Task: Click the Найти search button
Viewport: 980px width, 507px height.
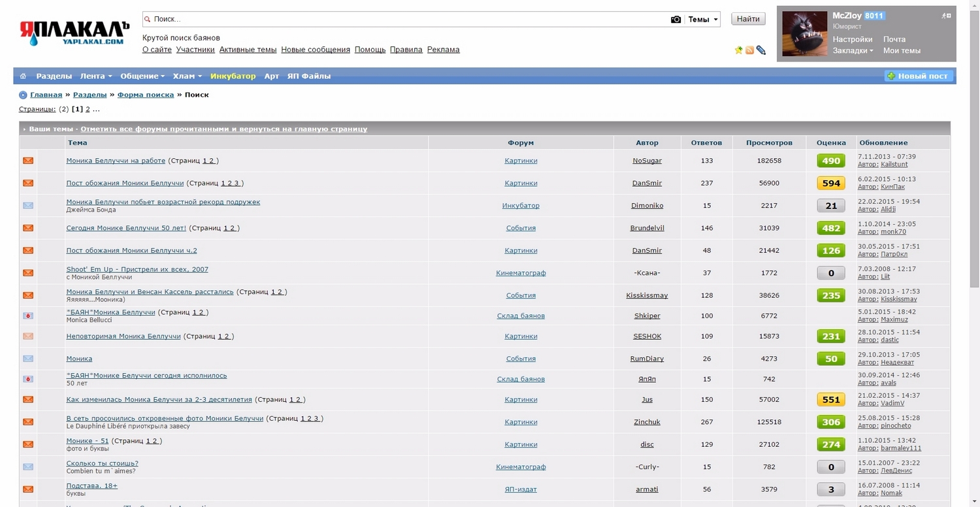Action: pyautogui.click(x=748, y=19)
